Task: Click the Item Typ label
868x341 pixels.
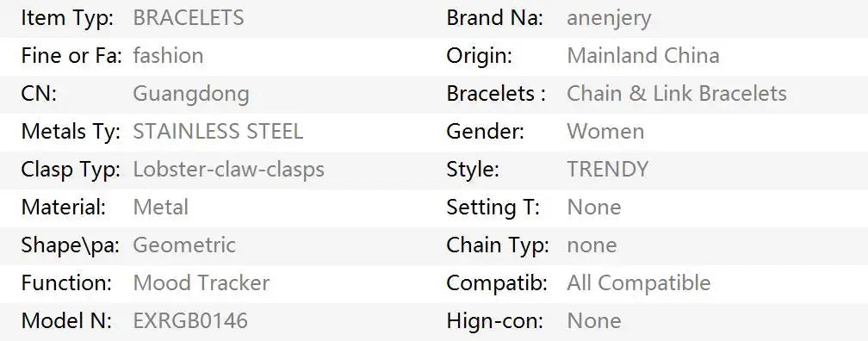Action: [x=67, y=19]
